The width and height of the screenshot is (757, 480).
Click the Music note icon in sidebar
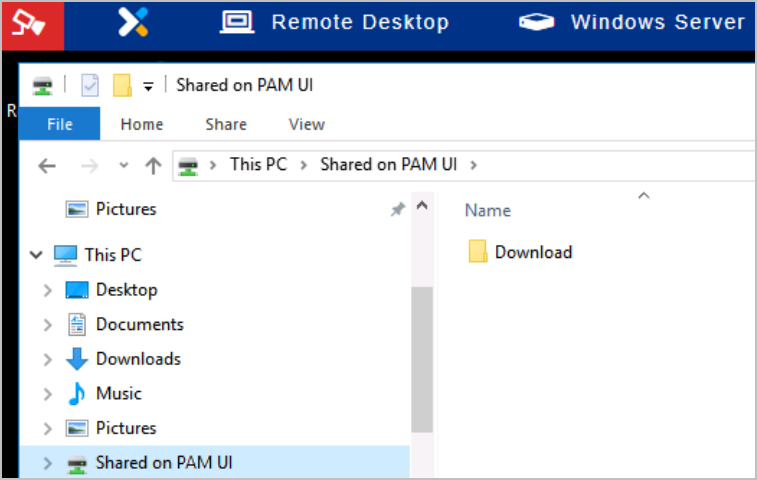coord(77,394)
